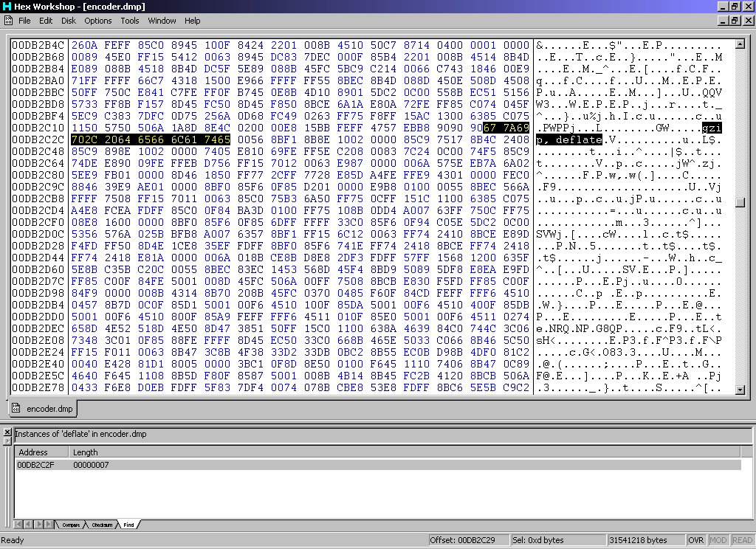Open the Help menu
The width and height of the screenshot is (756, 549).
[x=193, y=21]
